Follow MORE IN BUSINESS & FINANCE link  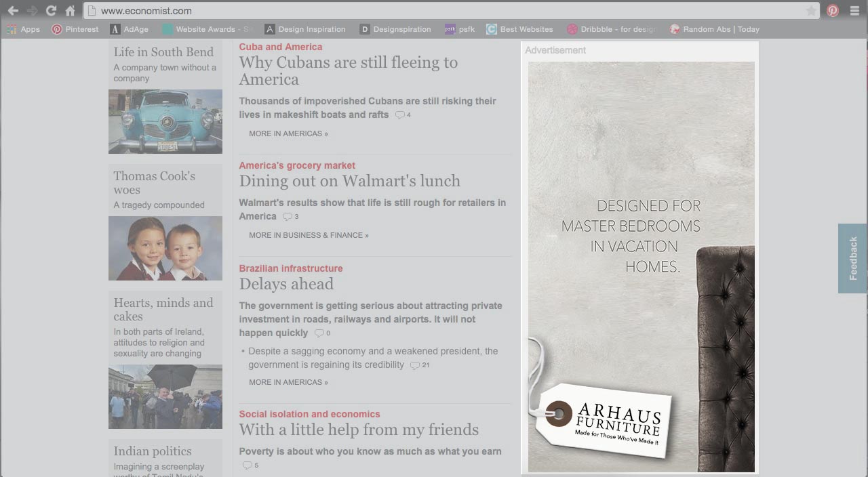click(x=309, y=235)
